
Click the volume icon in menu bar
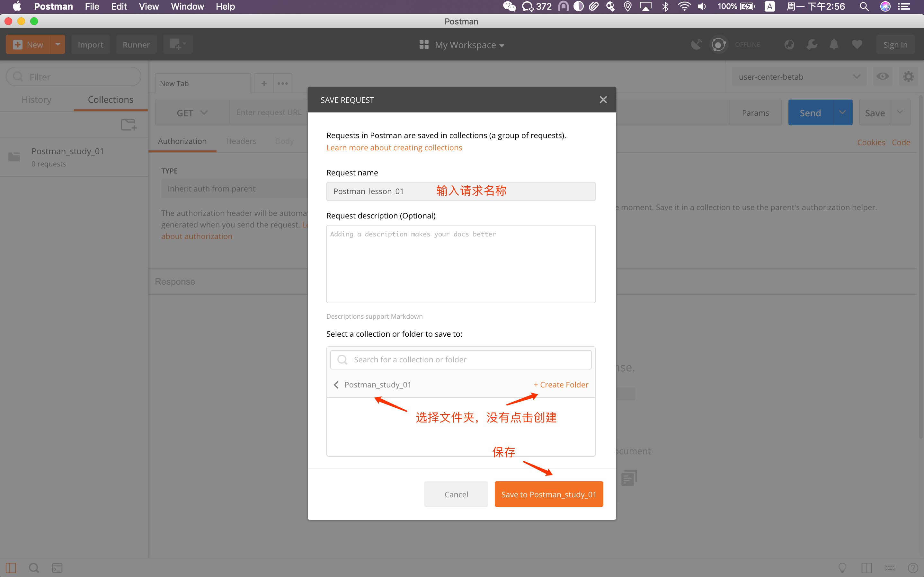[x=702, y=6]
